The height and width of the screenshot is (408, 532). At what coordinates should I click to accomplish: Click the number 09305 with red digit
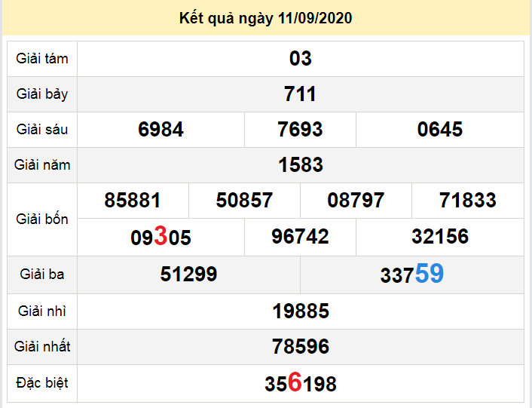tap(161, 237)
